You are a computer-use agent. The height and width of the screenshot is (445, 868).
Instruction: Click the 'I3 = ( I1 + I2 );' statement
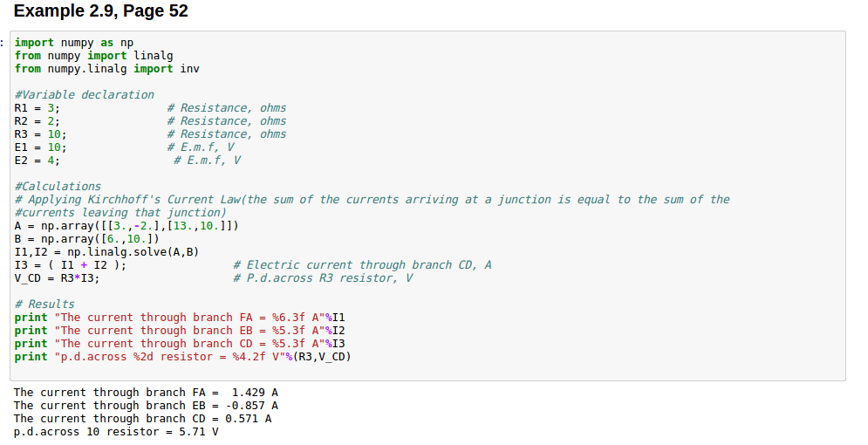pos(70,265)
